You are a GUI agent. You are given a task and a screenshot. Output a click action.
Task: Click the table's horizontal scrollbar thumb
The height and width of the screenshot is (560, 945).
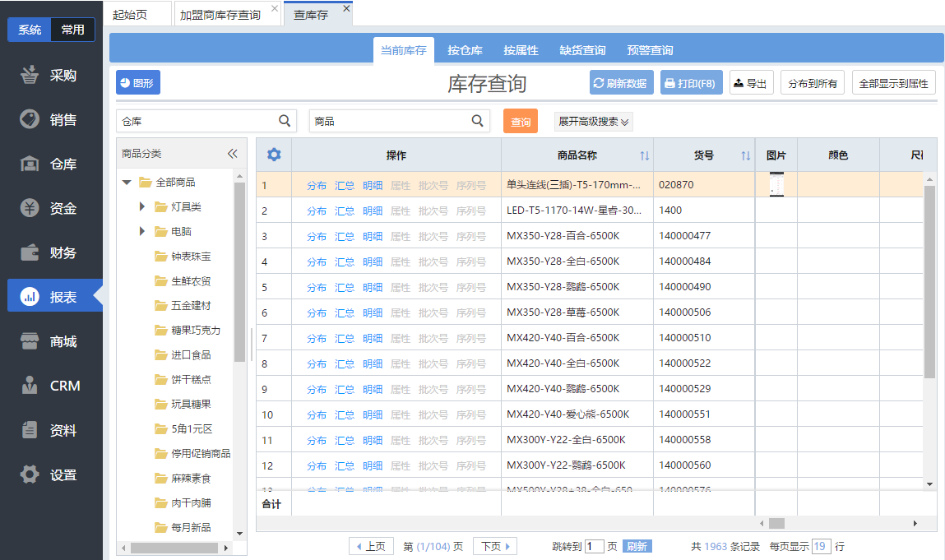pyautogui.click(x=776, y=523)
